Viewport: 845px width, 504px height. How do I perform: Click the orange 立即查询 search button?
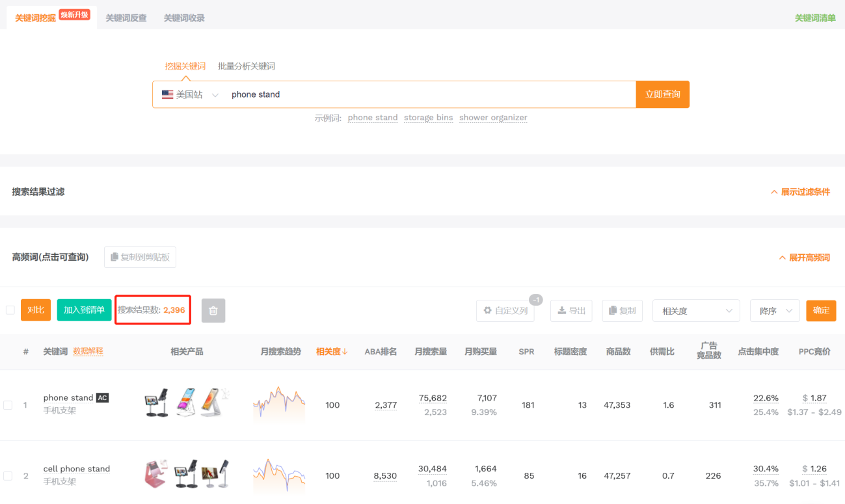tap(662, 94)
